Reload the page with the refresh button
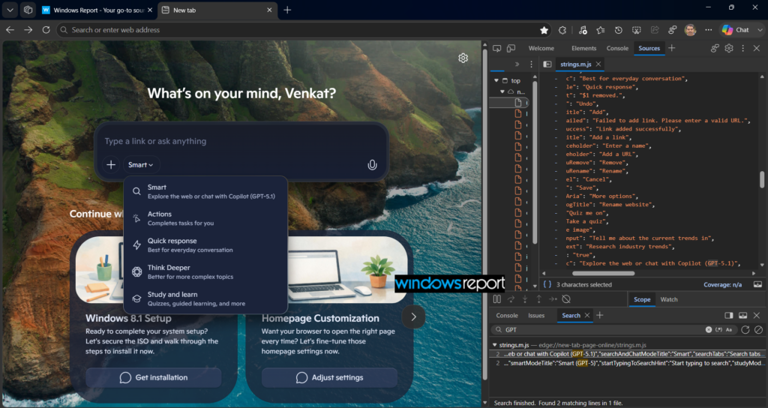 pos(46,30)
